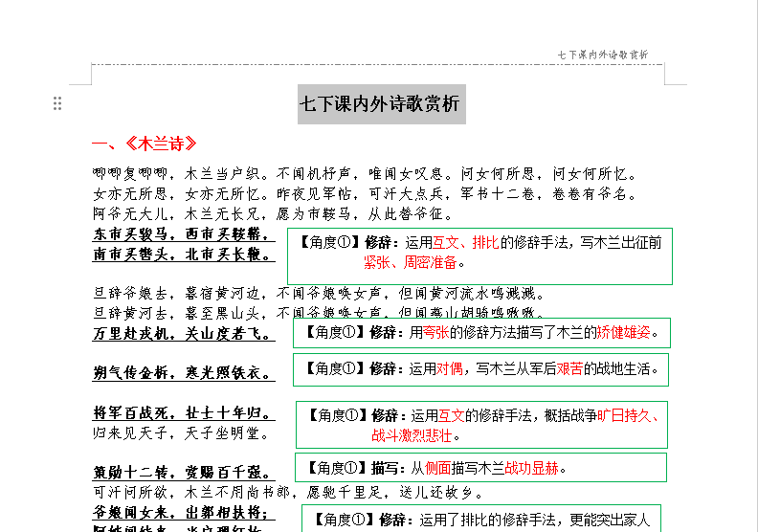Image resolution: width=758 pixels, height=532 pixels.
Task: Click the poem line starting 唧唧复唧唧
Action: tap(366, 173)
